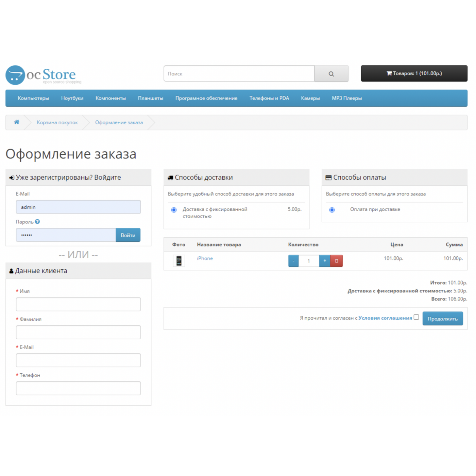Select fixed-cost delivery radio button
The image size is (476, 476).
pyautogui.click(x=174, y=210)
